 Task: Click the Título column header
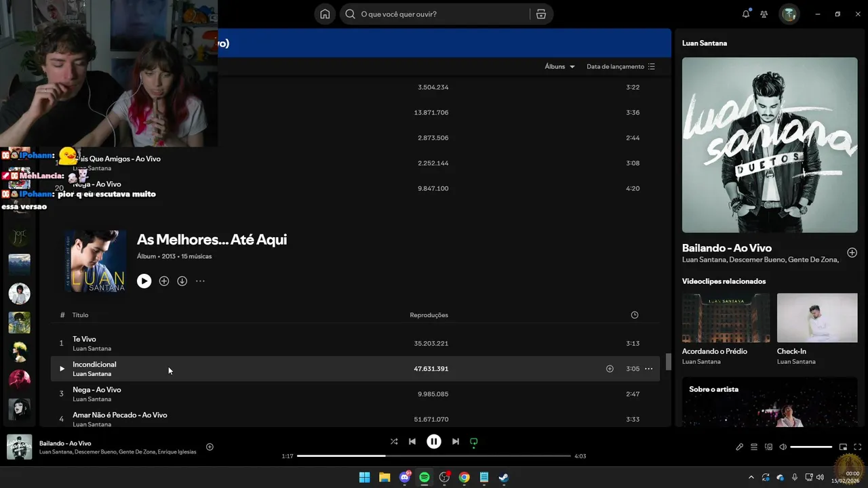click(x=81, y=315)
